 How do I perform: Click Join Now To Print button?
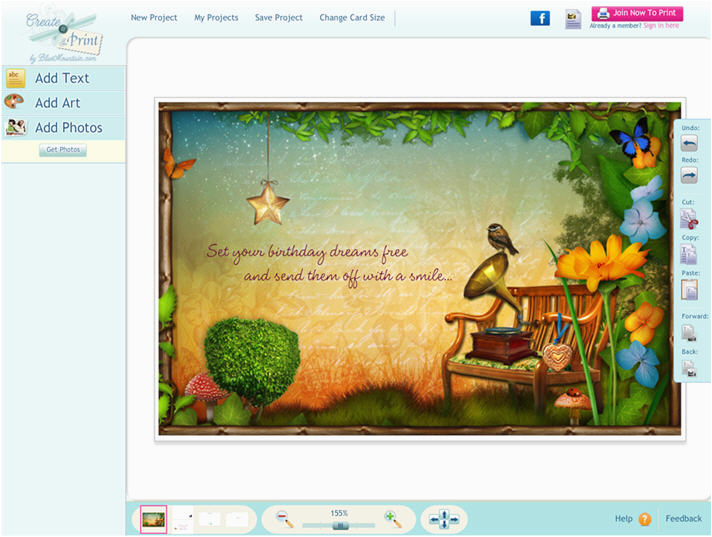(x=637, y=14)
